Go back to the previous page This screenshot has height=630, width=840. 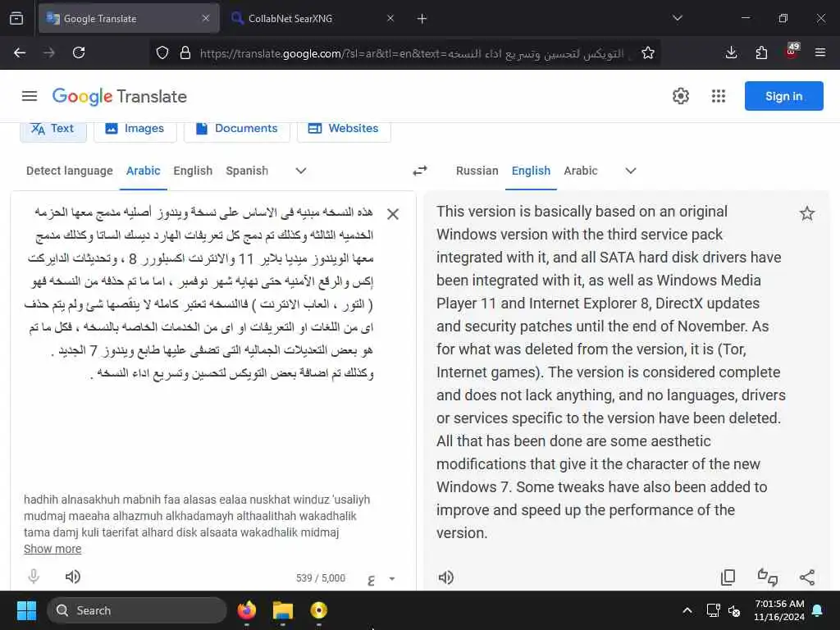[20, 53]
